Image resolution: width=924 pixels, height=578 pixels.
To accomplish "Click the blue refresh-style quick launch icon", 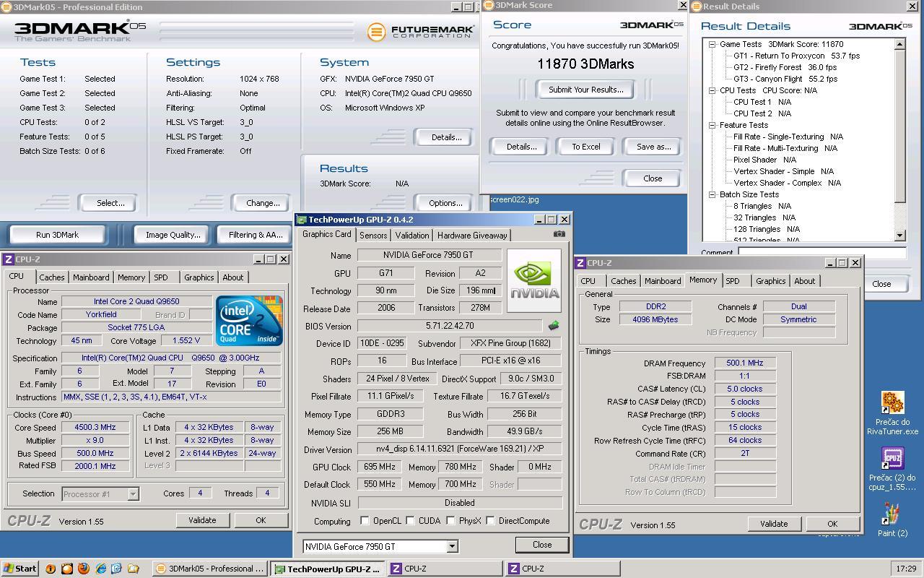I will click(x=116, y=569).
